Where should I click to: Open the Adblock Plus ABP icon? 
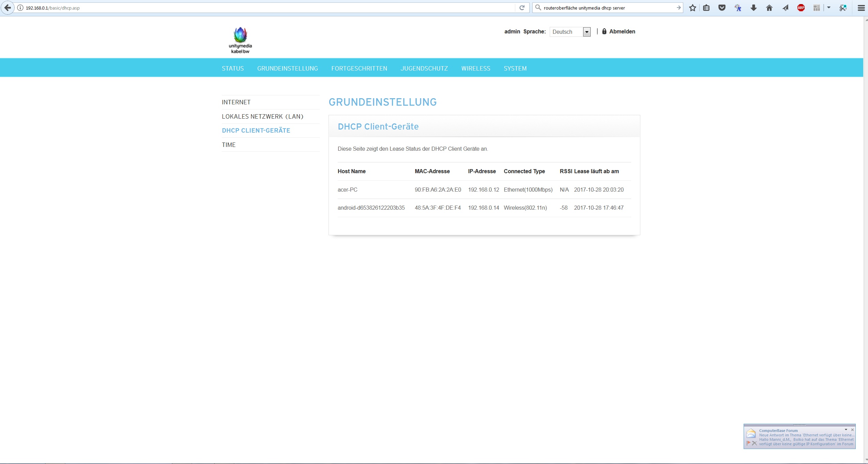(801, 8)
